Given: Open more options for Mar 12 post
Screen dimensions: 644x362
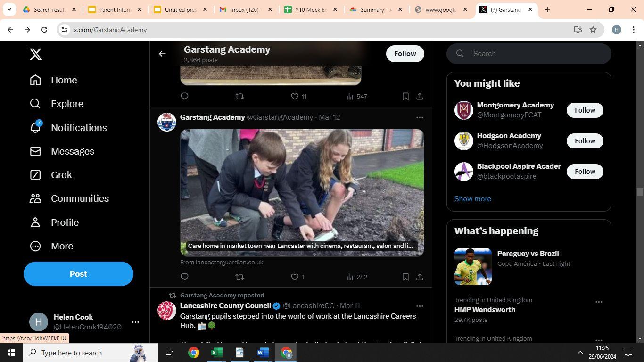Looking at the screenshot, I should 420,117.
